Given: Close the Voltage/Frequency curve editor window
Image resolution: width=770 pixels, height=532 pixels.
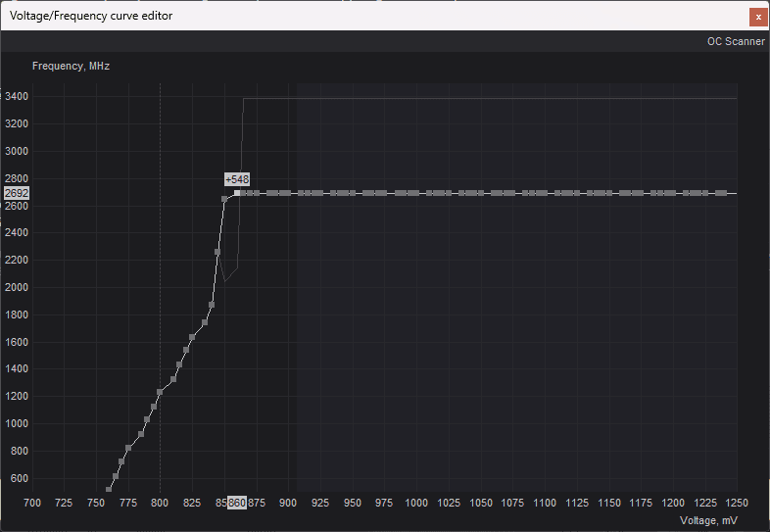Looking at the screenshot, I should pyautogui.click(x=758, y=17).
